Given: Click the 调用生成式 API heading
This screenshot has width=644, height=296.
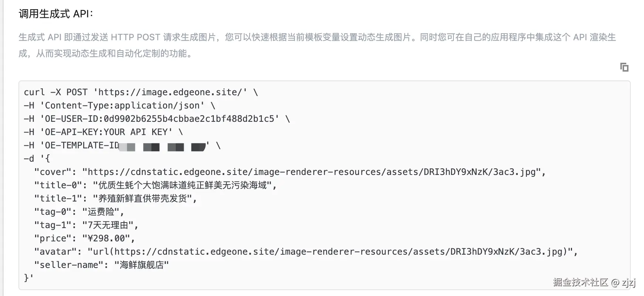Looking at the screenshot, I should coord(56,14).
